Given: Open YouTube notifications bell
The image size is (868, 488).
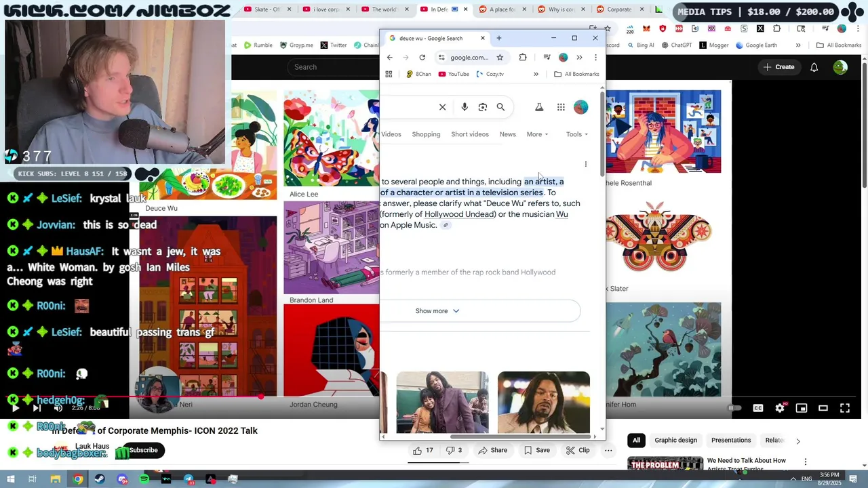Looking at the screenshot, I should click(814, 67).
